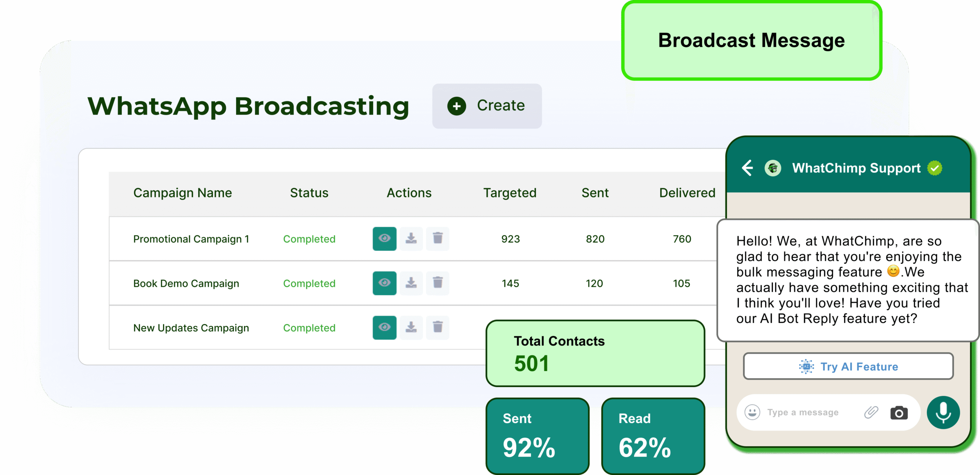Click the Try AI Feature button
The image size is (980, 475).
(848, 366)
